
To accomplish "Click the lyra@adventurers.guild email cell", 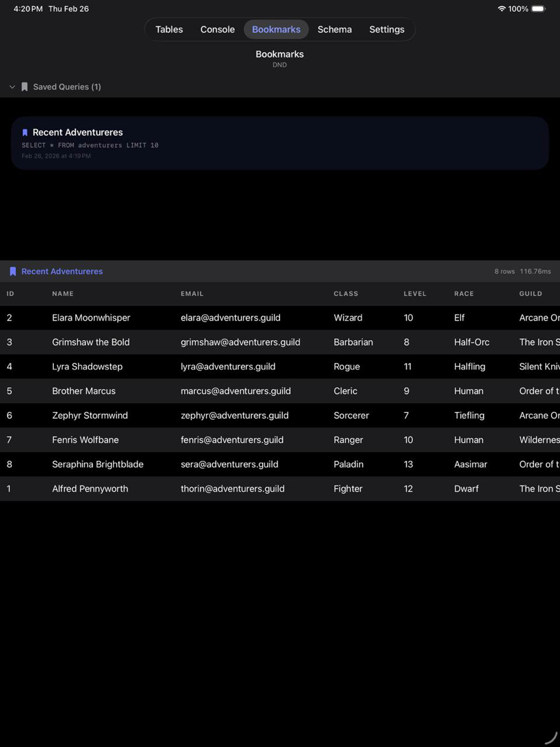I will 228,366.
